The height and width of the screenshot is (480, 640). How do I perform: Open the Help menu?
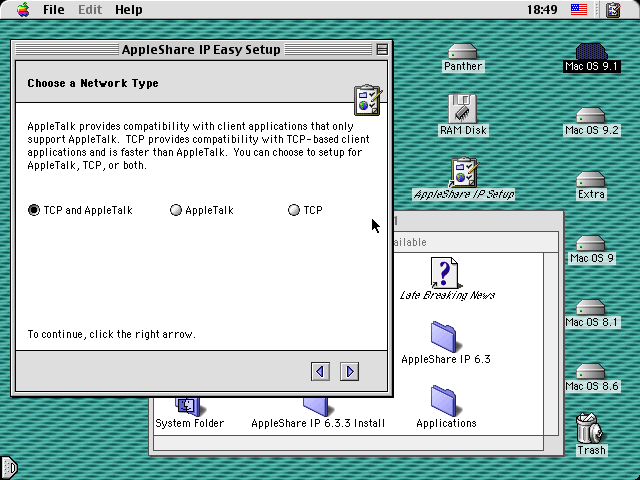pyautogui.click(x=129, y=9)
